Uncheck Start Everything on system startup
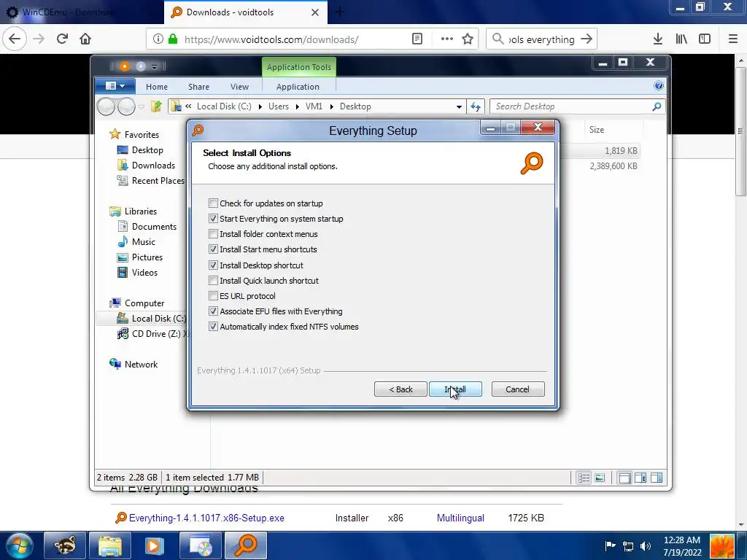The image size is (747, 560). coord(213,219)
